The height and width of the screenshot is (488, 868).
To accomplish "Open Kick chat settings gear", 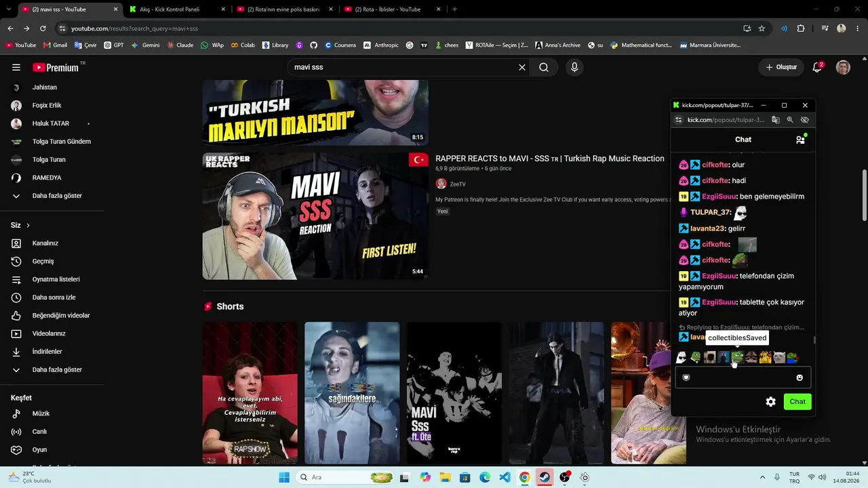I will pyautogui.click(x=770, y=402).
